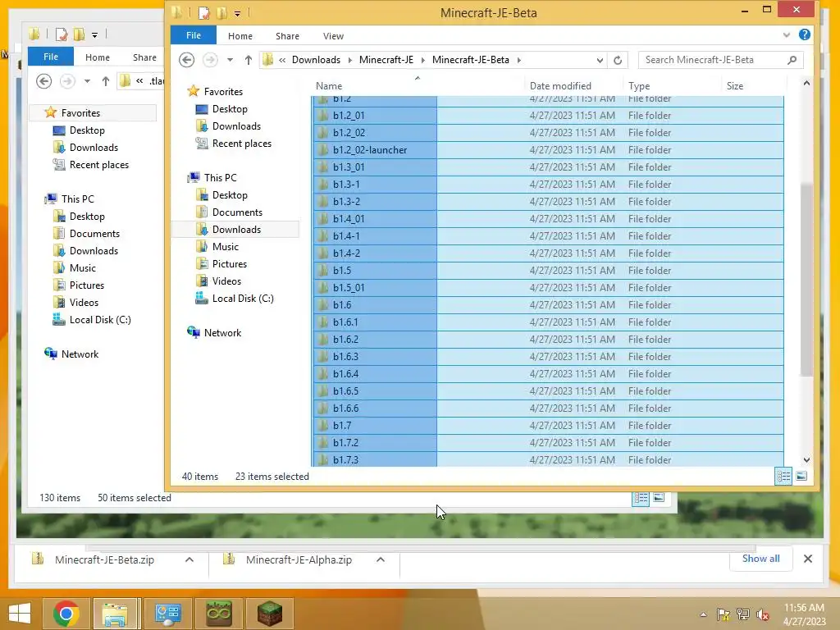Click the Windows Start button
The image size is (840, 630).
(20, 614)
